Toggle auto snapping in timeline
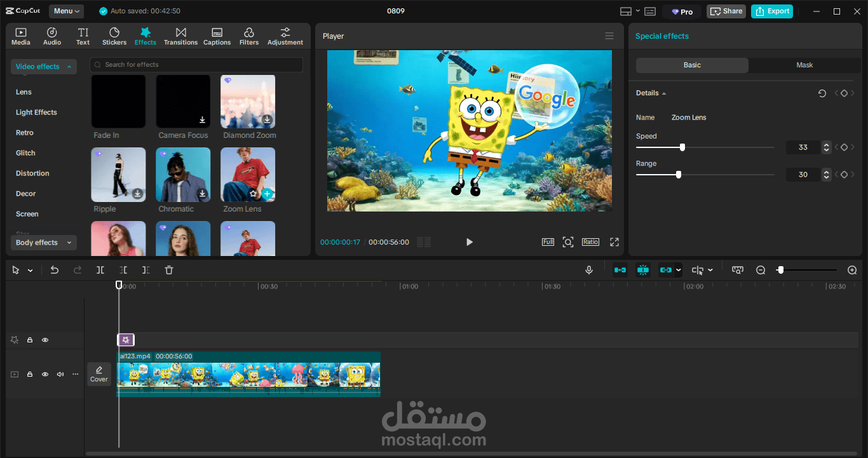The height and width of the screenshot is (458, 868). 643,270
